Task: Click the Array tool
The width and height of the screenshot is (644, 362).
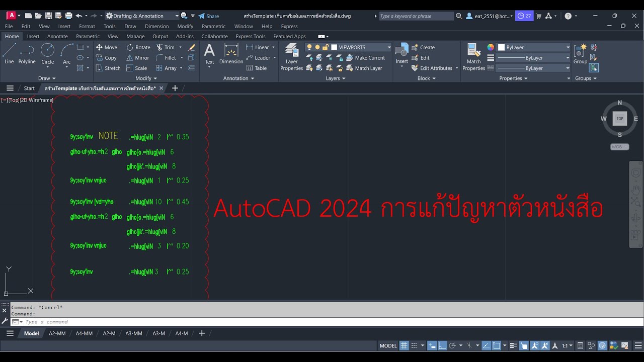Action: (167, 68)
